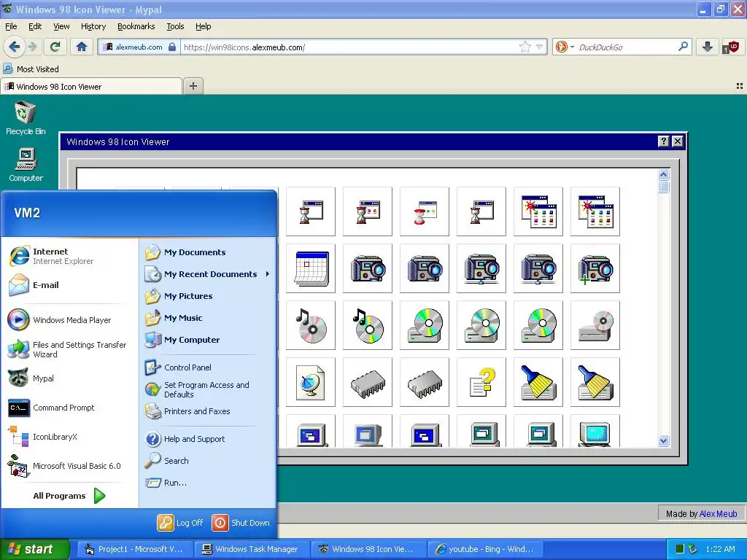Select the monitor with cyan screen icon
747x560 pixels.
coord(595,432)
